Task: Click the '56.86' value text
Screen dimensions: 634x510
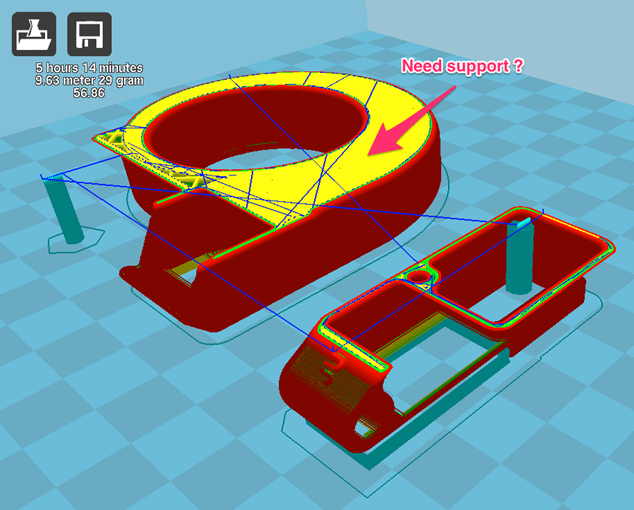Action: click(x=89, y=93)
